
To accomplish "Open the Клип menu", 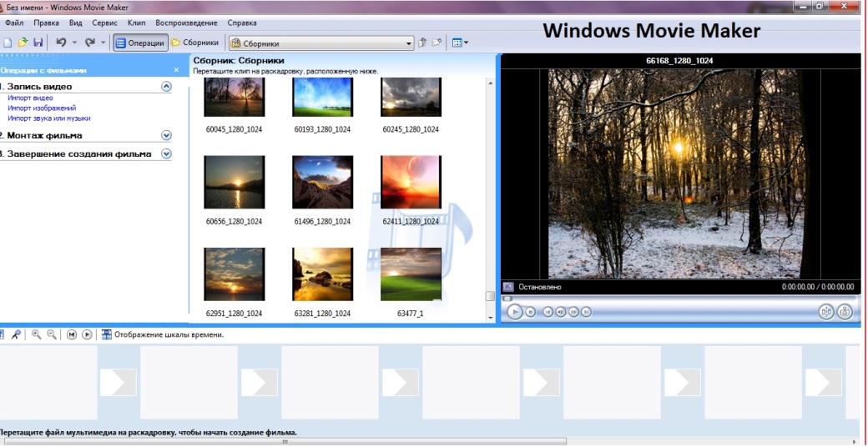I will 137,23.
